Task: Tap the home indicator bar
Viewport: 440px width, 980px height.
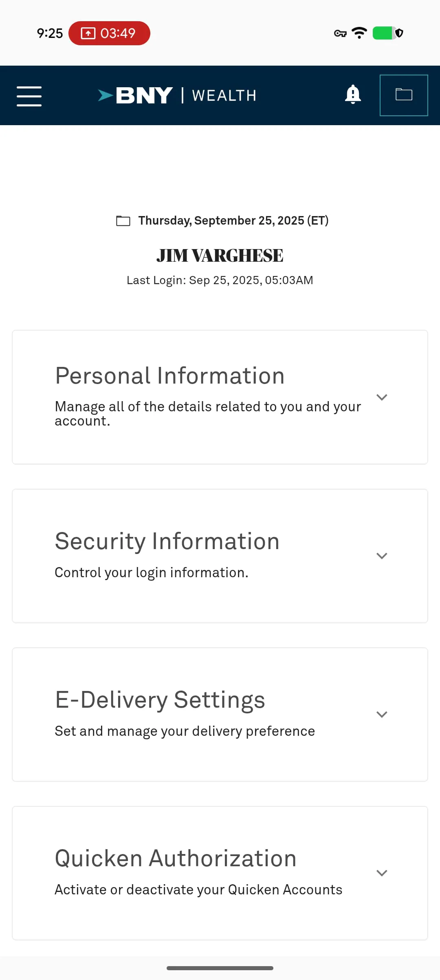Action: coord(220,968)
